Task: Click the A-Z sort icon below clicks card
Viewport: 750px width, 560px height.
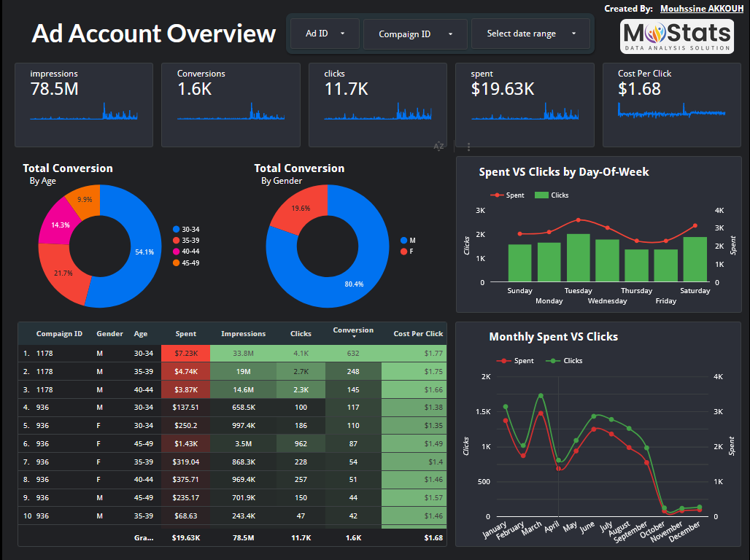Action: pos(438,146)
